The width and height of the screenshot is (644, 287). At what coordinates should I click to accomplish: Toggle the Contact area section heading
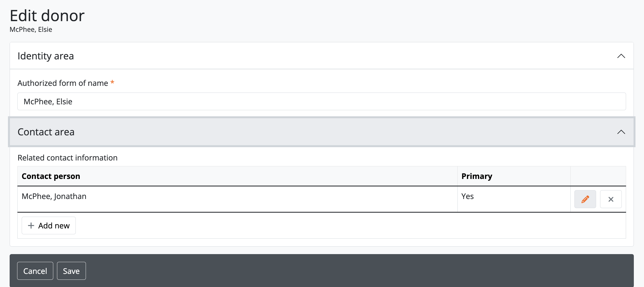tap(46, 132)
